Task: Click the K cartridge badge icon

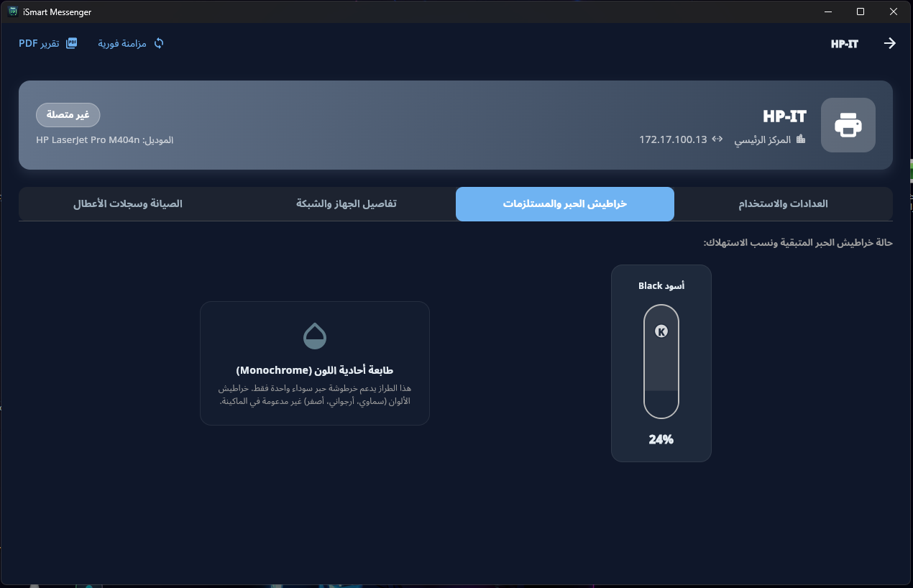Action: (x=661, y=331)
